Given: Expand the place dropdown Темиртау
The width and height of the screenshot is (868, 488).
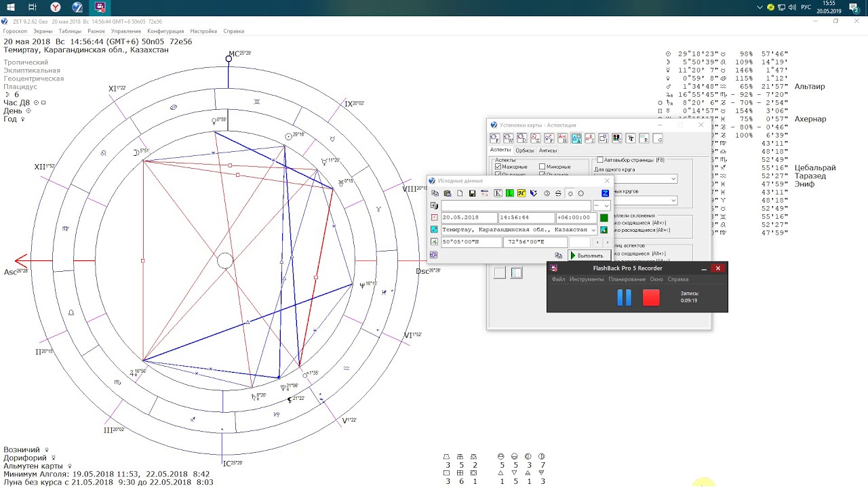Looking at the screenshot, I should point(593,230).
